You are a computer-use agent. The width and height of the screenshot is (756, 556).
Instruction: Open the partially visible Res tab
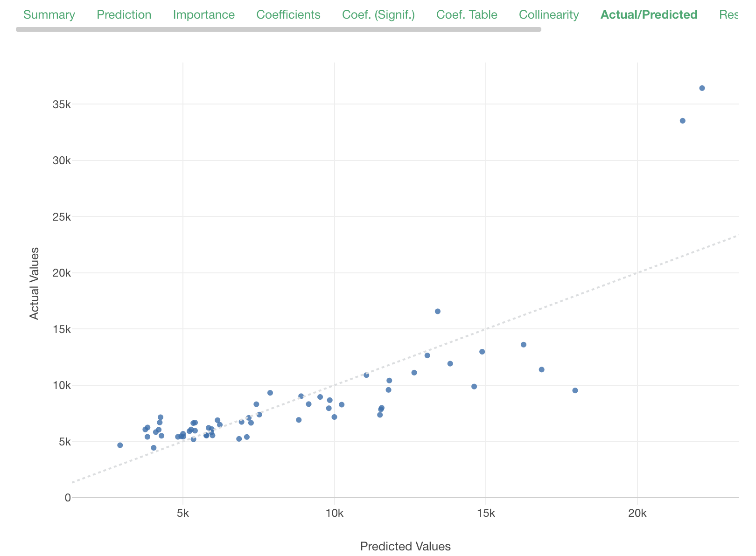coord(729,15)
